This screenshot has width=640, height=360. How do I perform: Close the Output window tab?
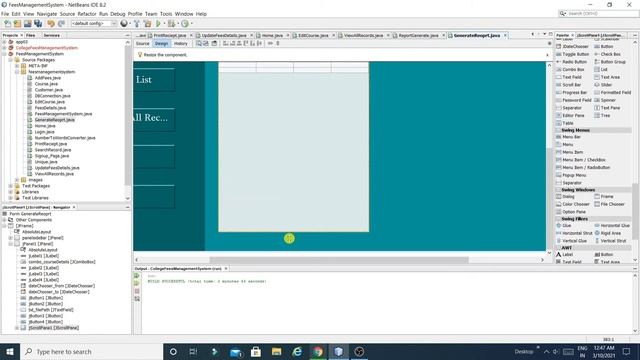[226, 269]
